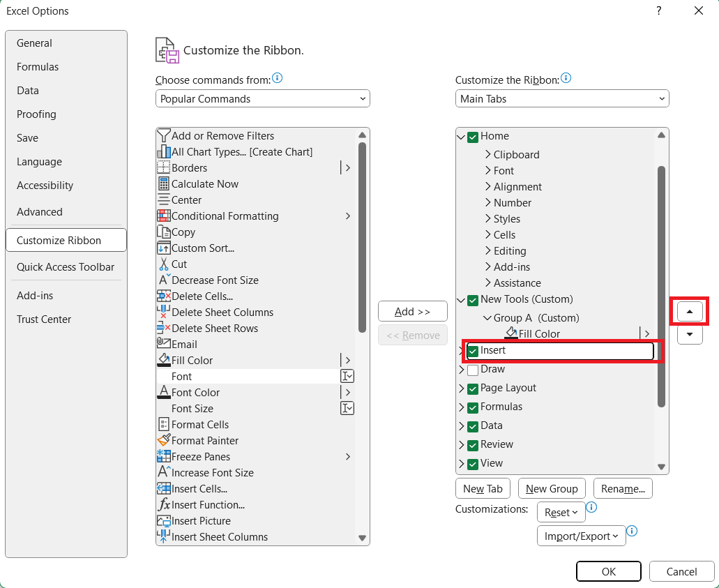Enable the Draw tab checkbox
The image size is (719, 588).
point(473,370)
